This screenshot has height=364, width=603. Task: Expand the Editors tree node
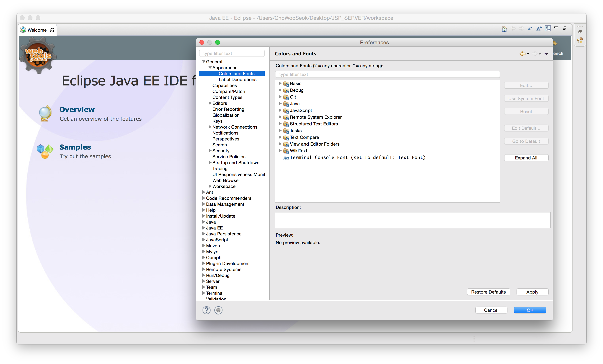tap(210, 103)
